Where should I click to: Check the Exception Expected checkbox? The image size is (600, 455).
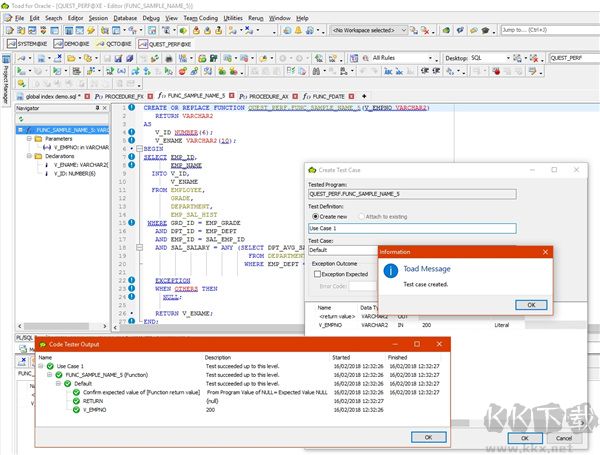tap(318, 273)
